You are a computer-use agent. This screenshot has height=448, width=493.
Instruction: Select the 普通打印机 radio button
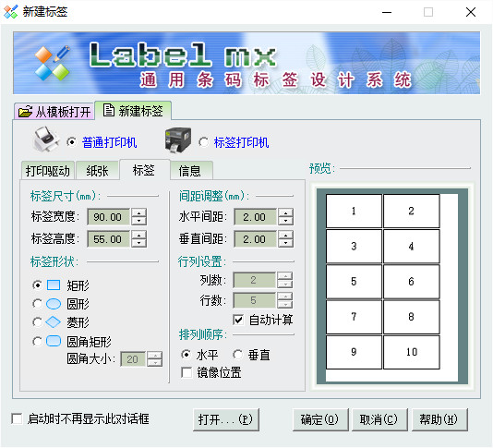coord(72,142)
